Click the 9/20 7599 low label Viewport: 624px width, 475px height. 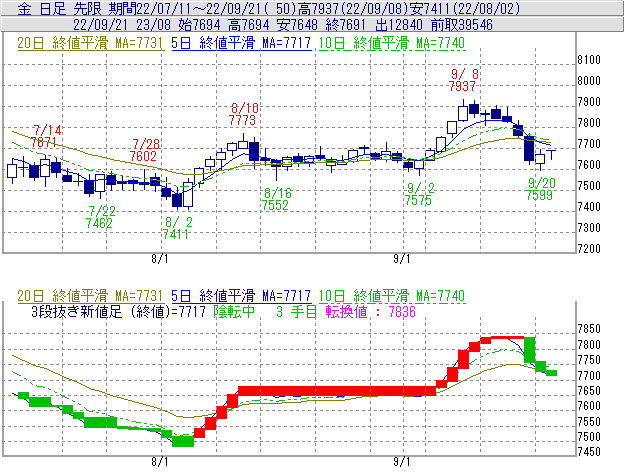pos(540,189)
